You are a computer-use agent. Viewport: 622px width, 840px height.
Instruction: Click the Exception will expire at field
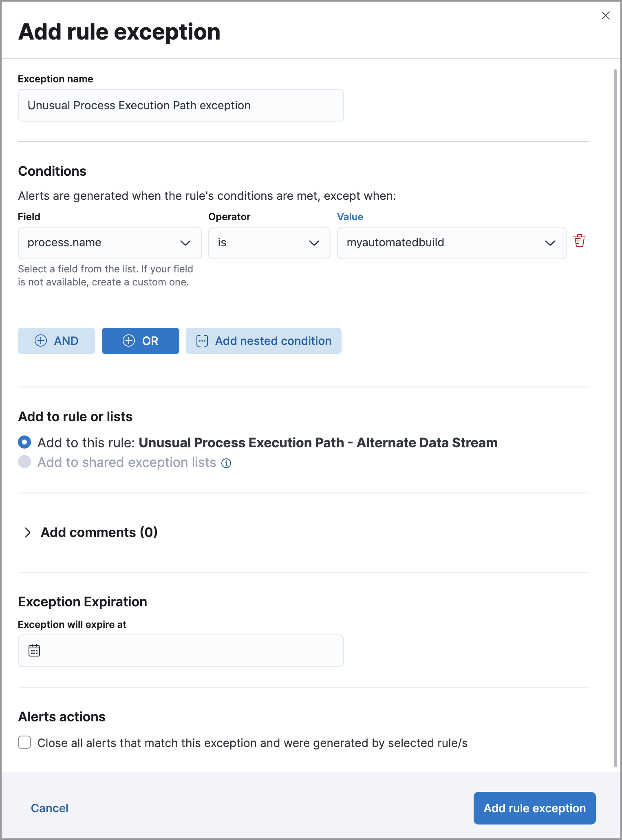[187, 651]
